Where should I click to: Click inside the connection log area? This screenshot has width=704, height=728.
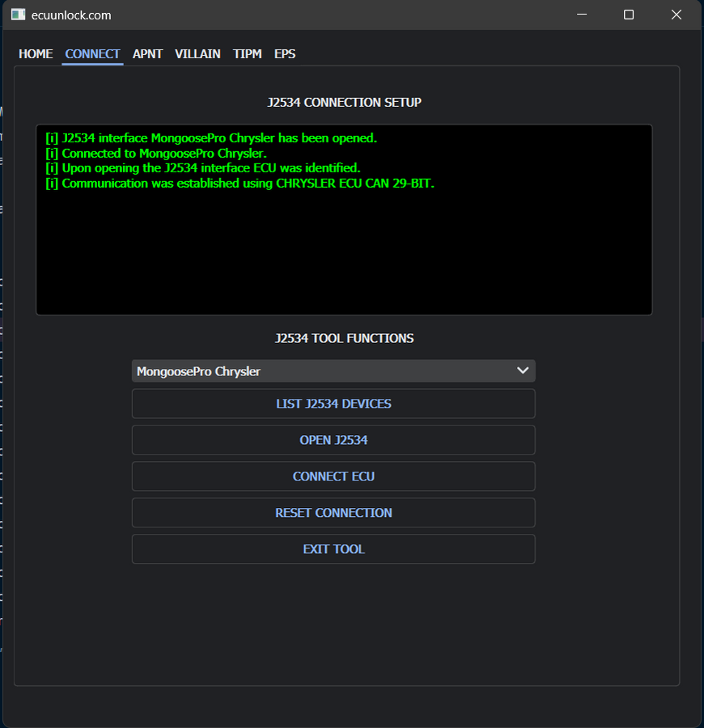344,218
